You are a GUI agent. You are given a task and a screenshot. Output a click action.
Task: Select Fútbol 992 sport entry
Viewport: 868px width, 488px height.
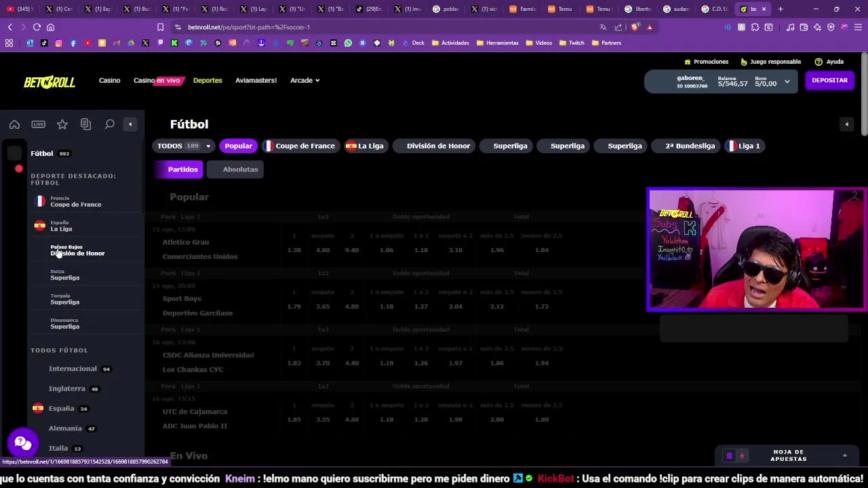[x=50, y=154]
